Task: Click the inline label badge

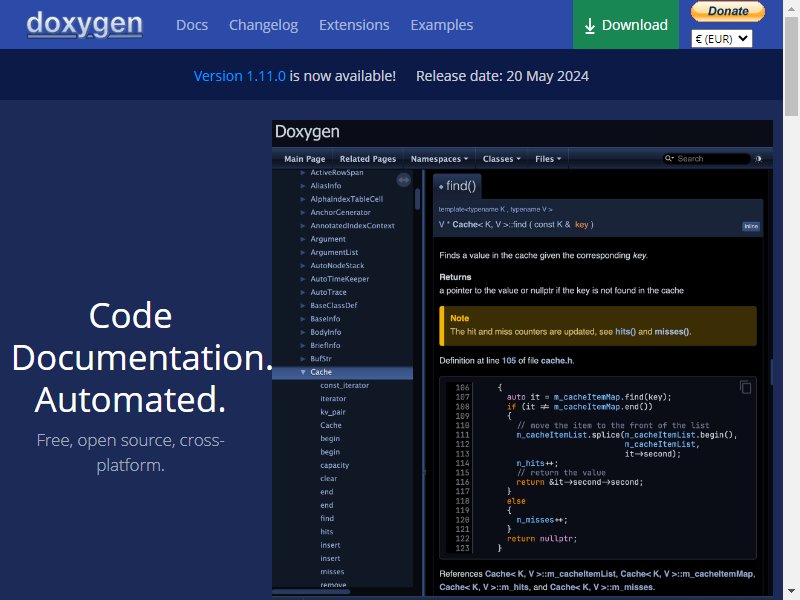Action: coord(751,226)
